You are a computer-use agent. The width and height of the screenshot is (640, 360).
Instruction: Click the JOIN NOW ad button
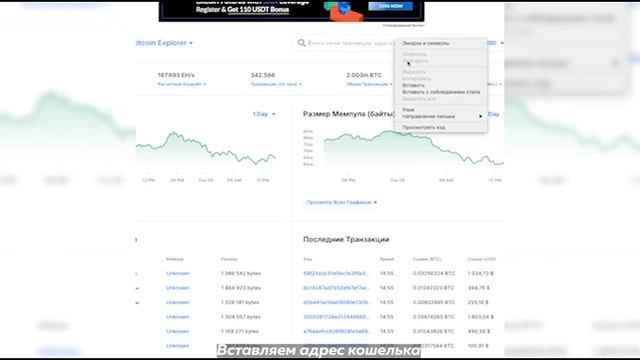390,6
